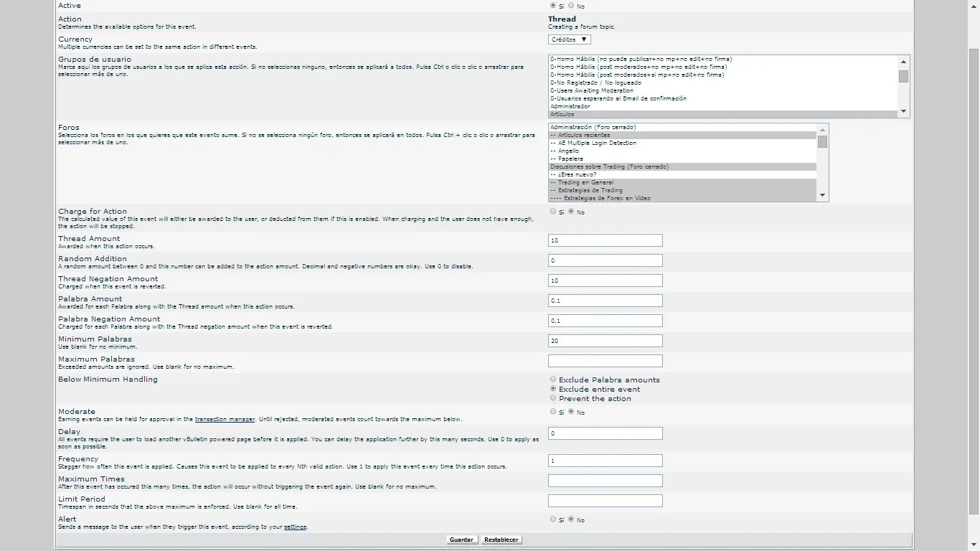
Task: Select Sí for the Active option
Action: pos(552,5)
